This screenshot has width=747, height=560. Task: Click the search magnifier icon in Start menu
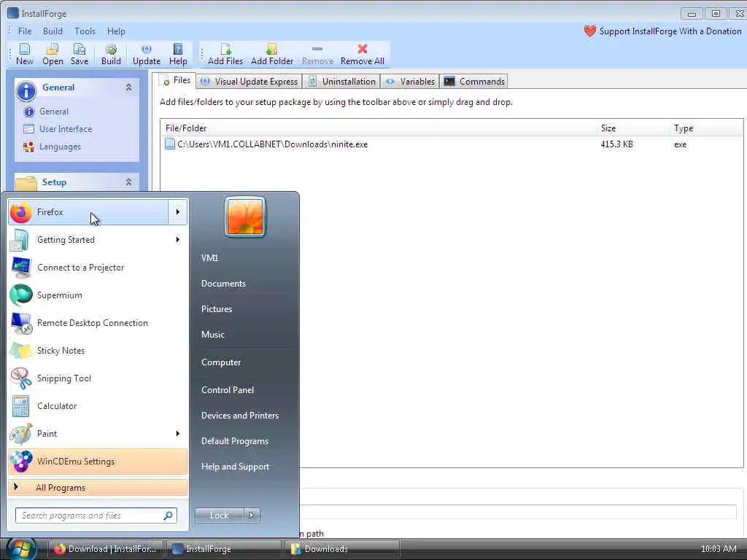(x=169, y=516)
